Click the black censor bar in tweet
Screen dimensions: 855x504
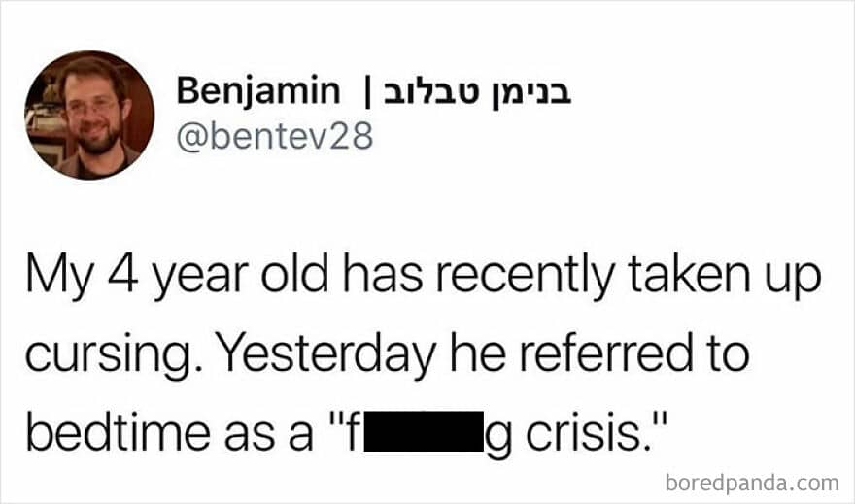pyautogui.click(x=425, y=431)
